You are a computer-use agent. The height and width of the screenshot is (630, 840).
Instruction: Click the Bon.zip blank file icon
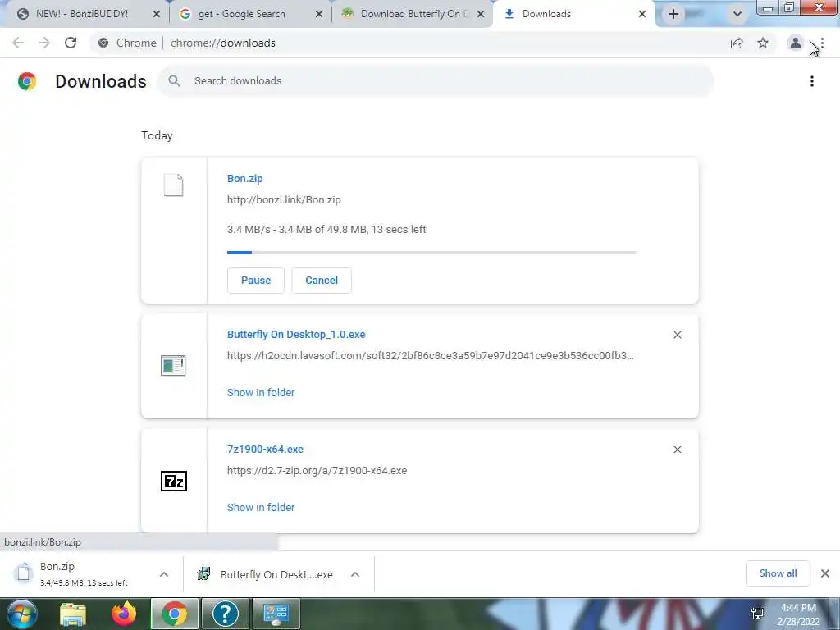tap(174, 185)
